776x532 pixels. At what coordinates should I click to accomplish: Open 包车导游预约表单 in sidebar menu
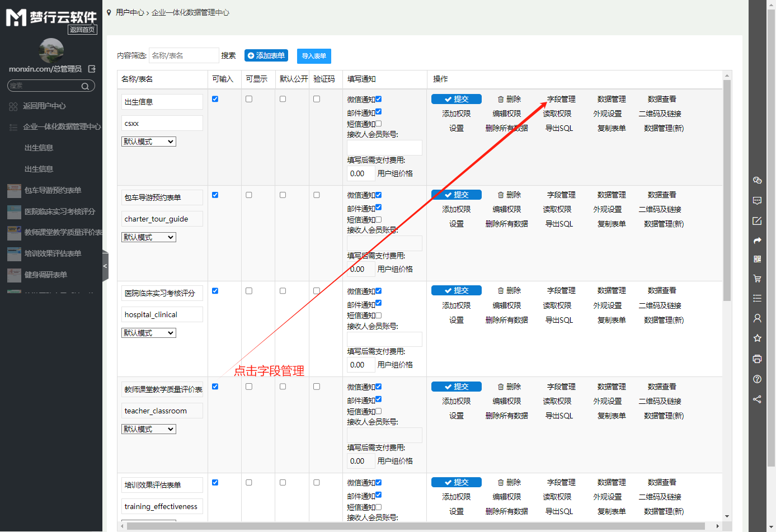pos(53,191)
